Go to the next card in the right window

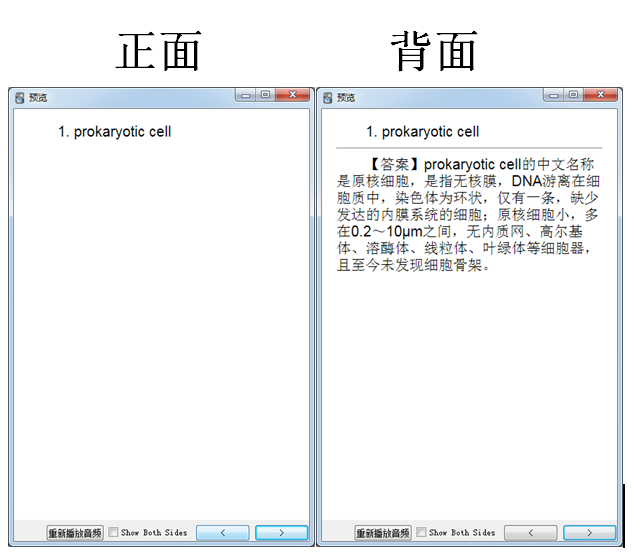(589, 533)
